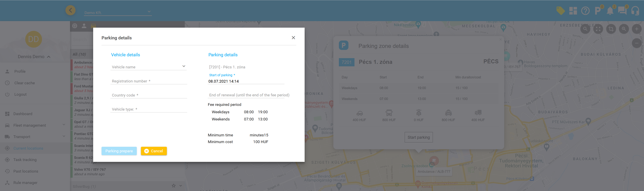The height and width of the screenshot is (191, 644).
Task: Click the fullscreen map icon
Action: point(598,29)
